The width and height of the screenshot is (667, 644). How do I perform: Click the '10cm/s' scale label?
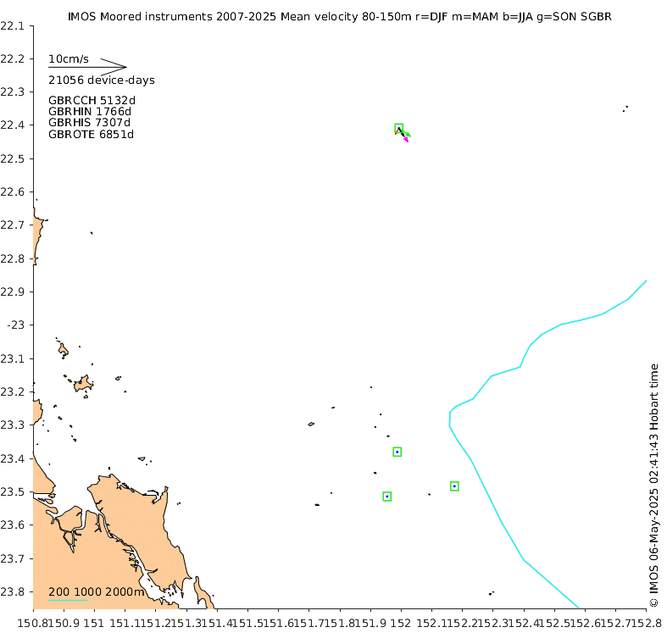pos(69,58)
